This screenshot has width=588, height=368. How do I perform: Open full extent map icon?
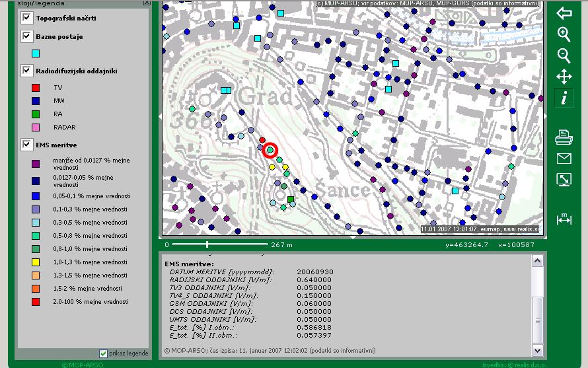564,180
